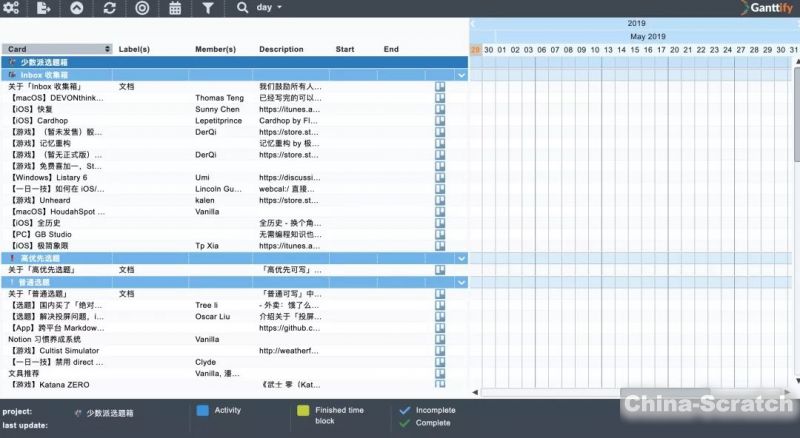Click the magnifier zoom icon
Image resolution: width=800 pixels, height=438 pixels.
point(242,8)
